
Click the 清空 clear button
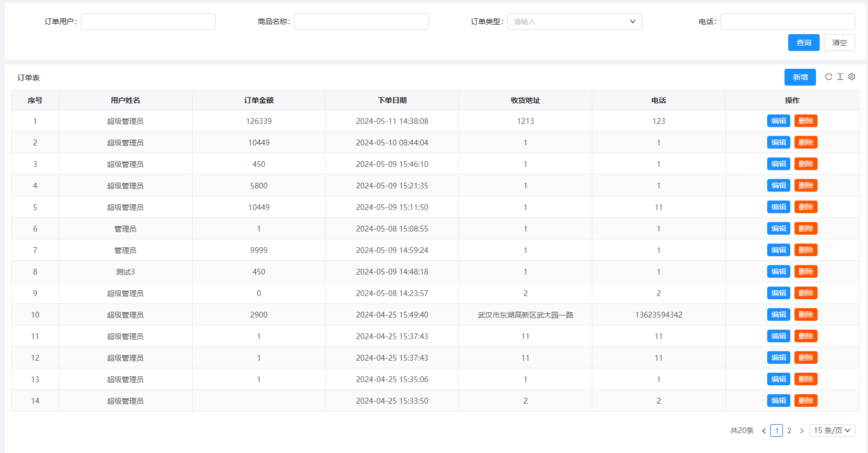[x=840, y=43]
